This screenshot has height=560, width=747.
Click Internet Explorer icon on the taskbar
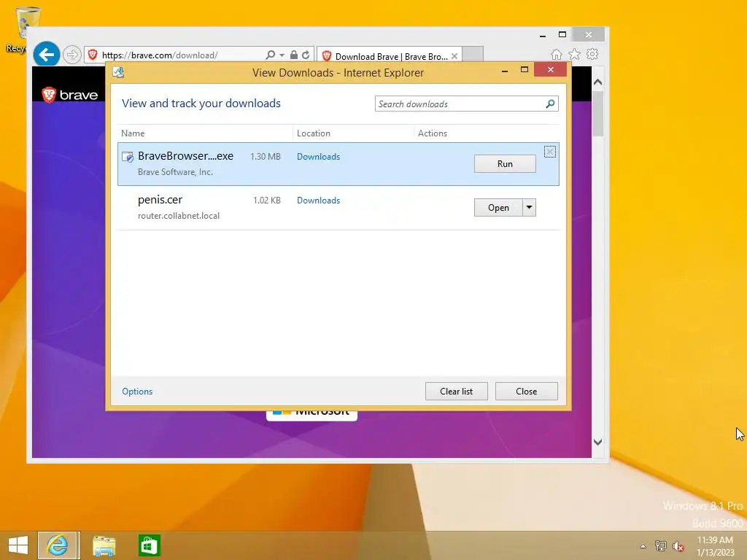[x=58, y=545]
